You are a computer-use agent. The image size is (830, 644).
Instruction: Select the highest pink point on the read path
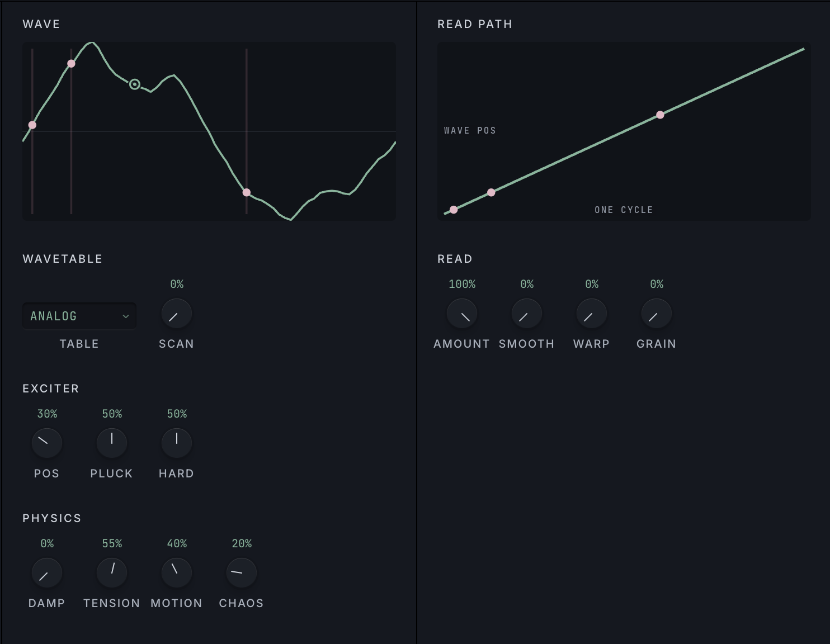pyautogui.click(x=660, y=115)
